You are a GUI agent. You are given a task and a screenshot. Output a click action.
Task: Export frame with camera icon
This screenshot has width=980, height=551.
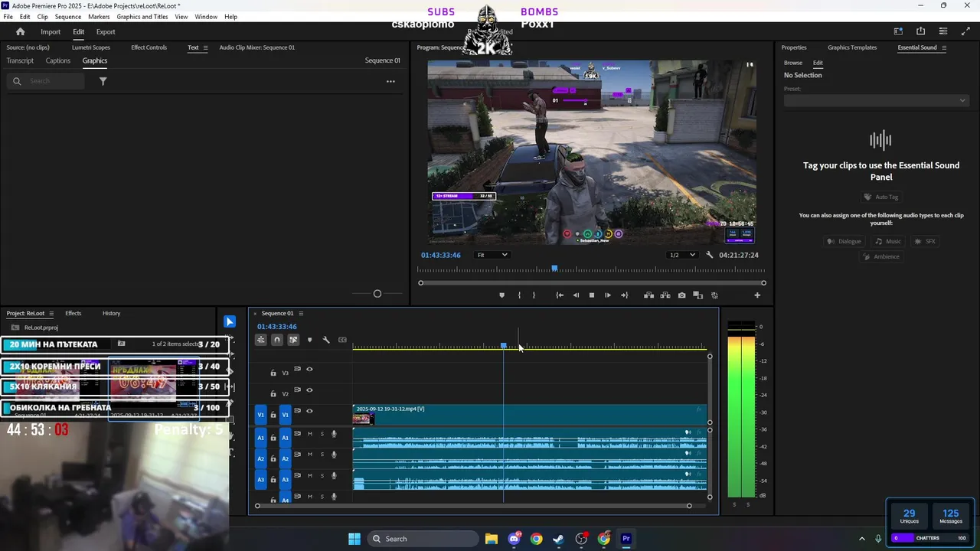click(x=681, y=295)
